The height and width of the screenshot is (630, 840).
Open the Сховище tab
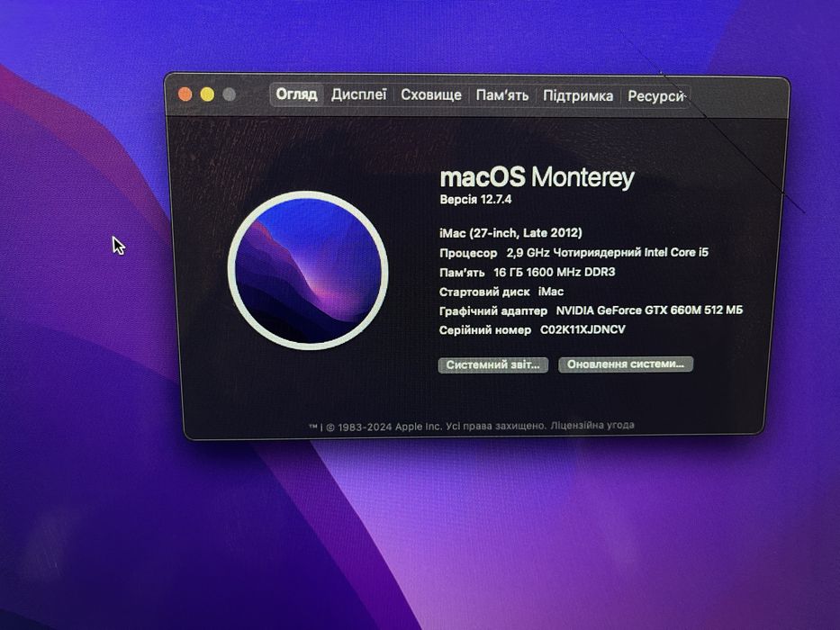point(430,95)
